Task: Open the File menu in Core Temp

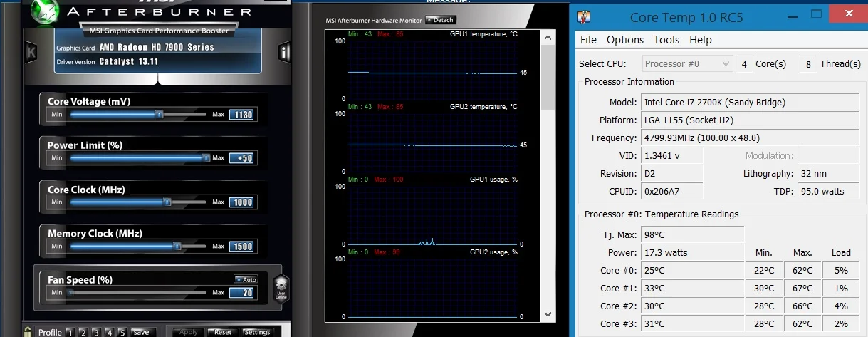Action: (x=588, y=40)
